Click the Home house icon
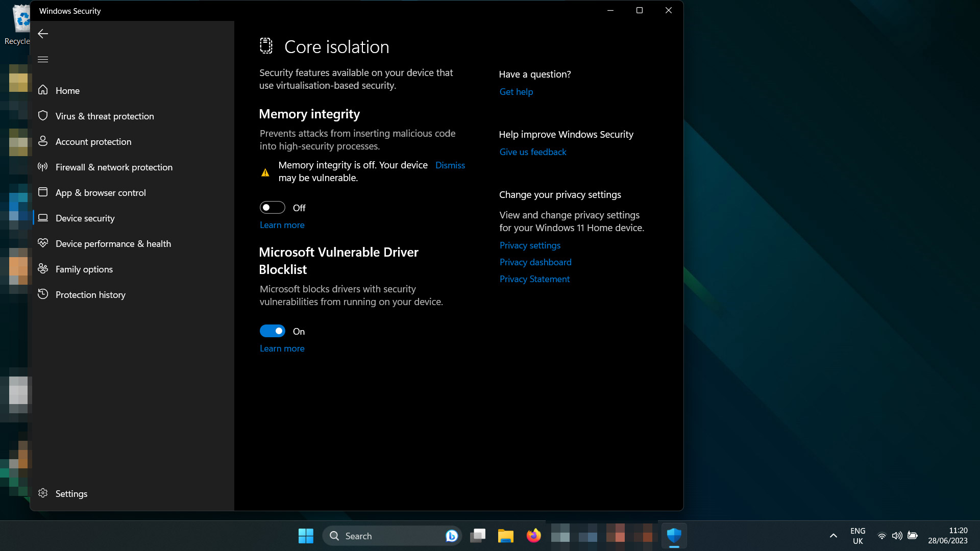 point(43,90)
